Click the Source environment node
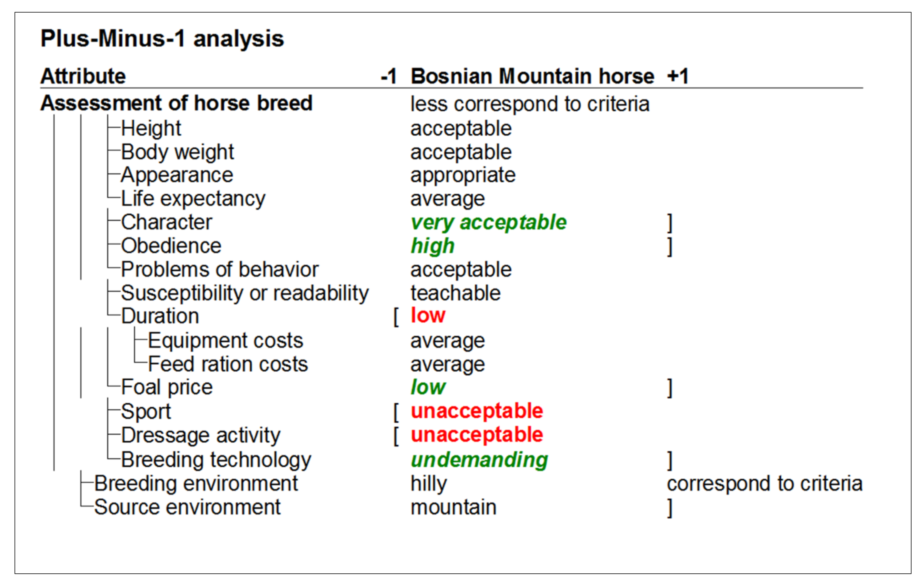 [x=187, y=507]
